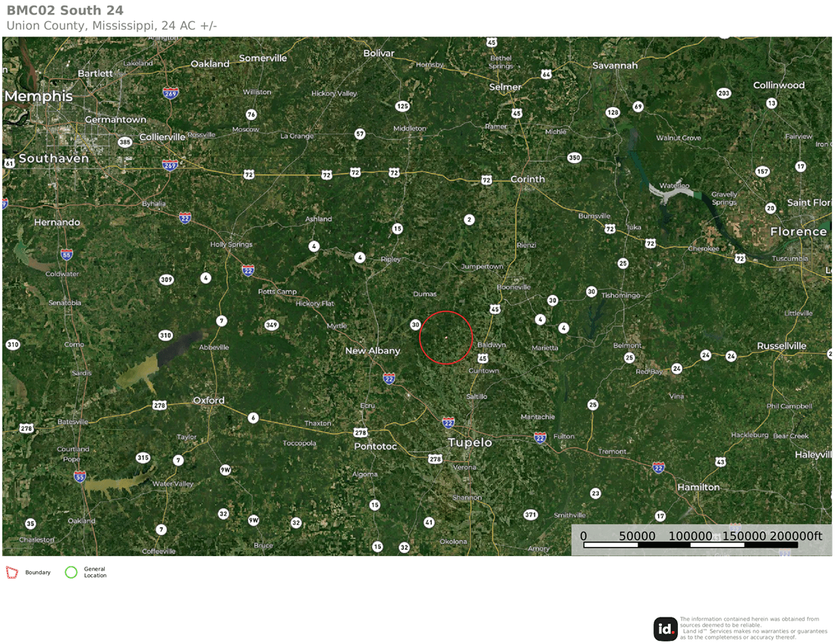Select the Oxford city label

(208, 400)
